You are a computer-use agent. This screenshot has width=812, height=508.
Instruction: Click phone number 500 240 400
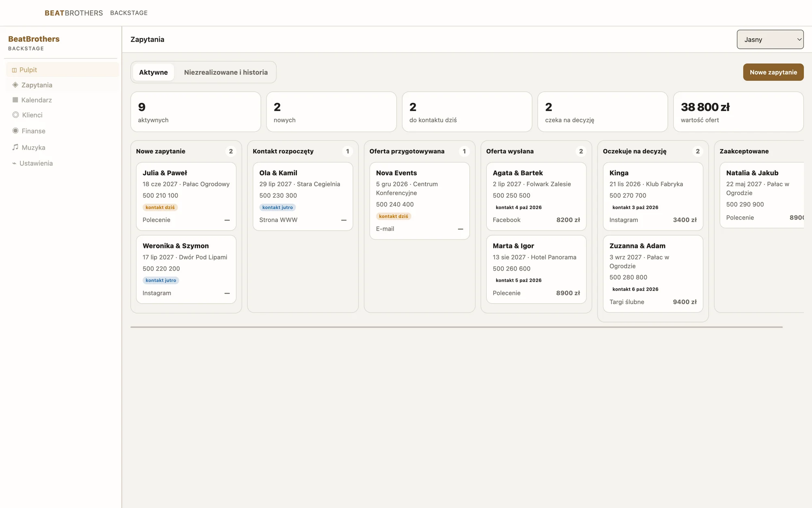point(395,204)
